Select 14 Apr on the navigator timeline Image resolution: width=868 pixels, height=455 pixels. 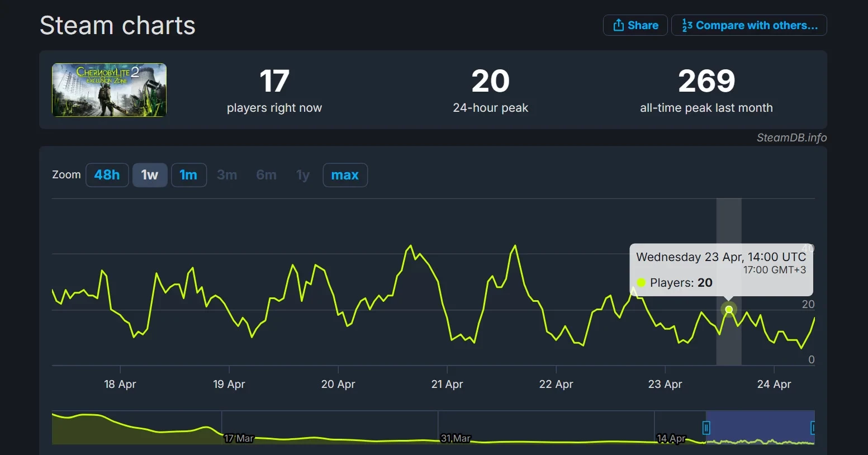point(671,438)
